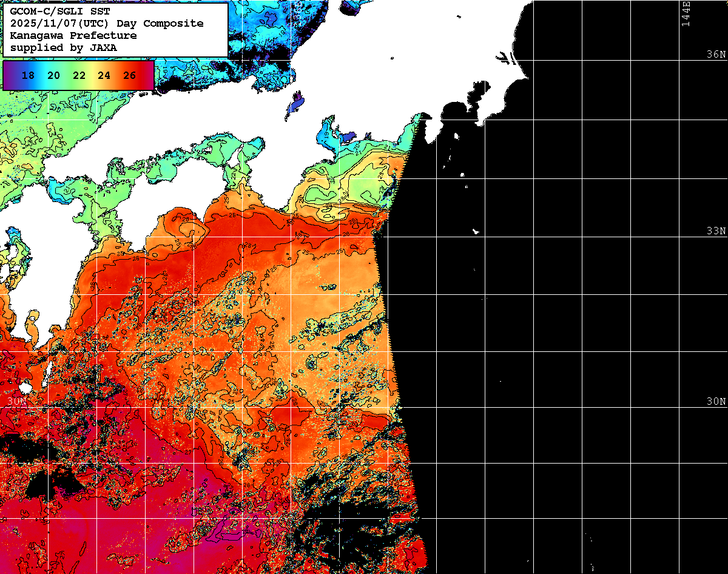The image size is (728, 574).
Task: Pick the 26 value on color scale
Action: coord(129,76)
